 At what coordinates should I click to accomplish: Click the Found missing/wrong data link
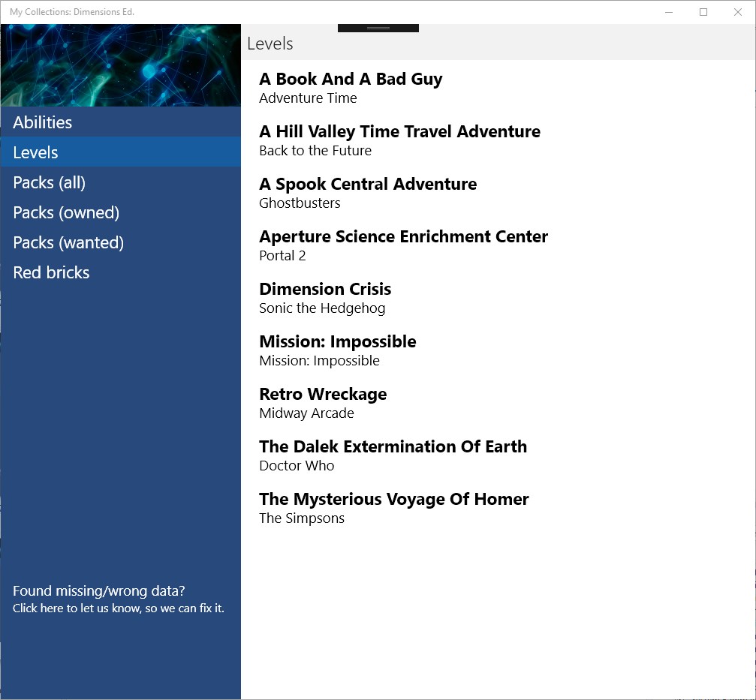click(99, 590)
